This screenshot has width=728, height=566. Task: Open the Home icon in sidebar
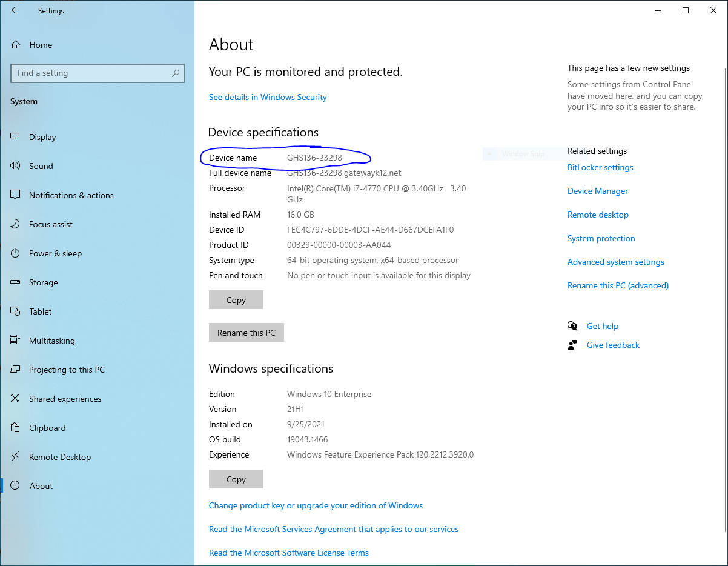click(16, 45)
